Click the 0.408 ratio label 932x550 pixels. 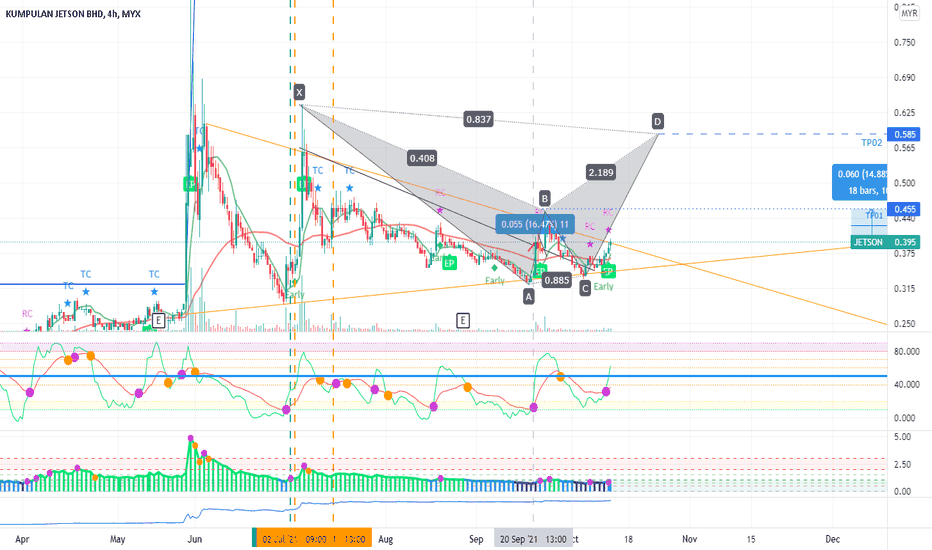click(x=422, y=158)
